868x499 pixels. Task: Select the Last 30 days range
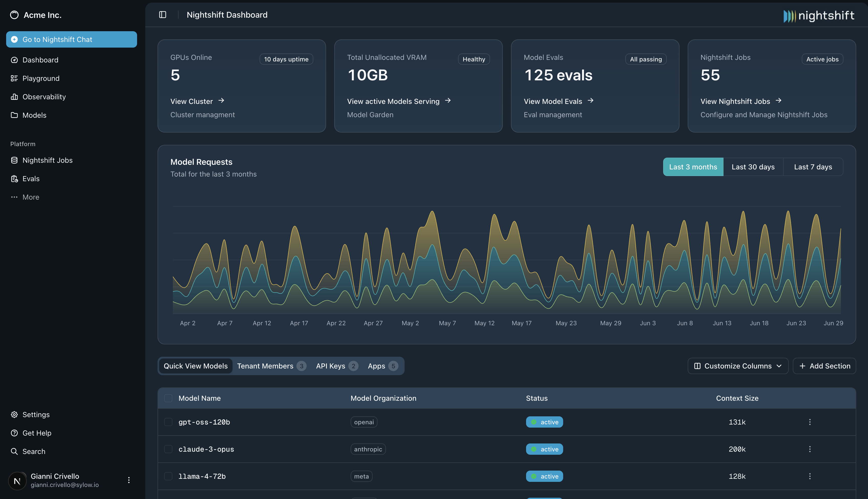point(753,167)
